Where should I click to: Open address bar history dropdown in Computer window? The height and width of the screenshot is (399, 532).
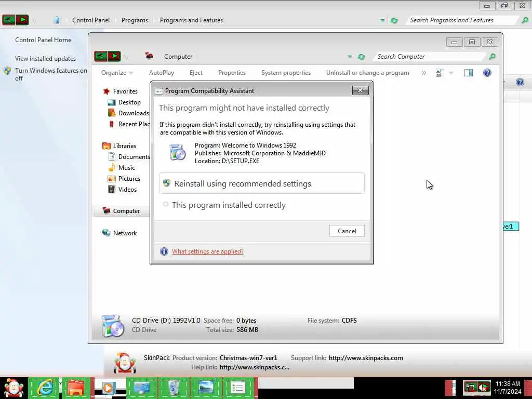350,57
